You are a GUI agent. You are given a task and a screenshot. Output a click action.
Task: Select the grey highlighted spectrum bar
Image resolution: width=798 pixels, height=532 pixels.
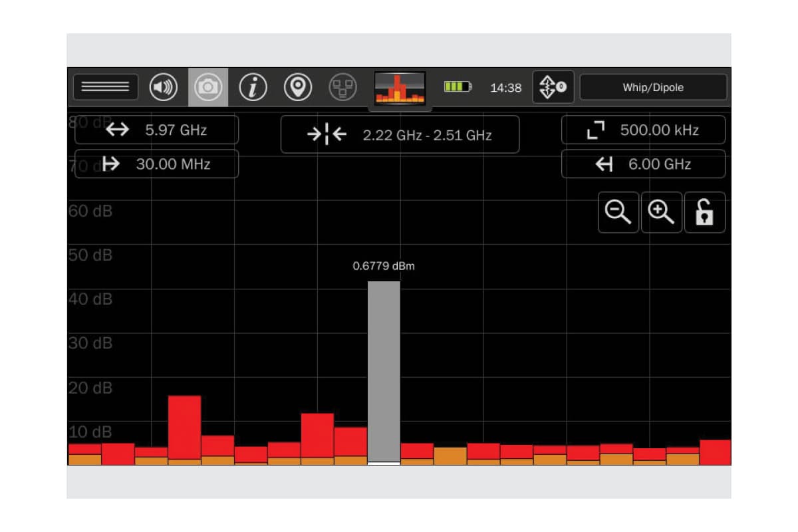384,371
